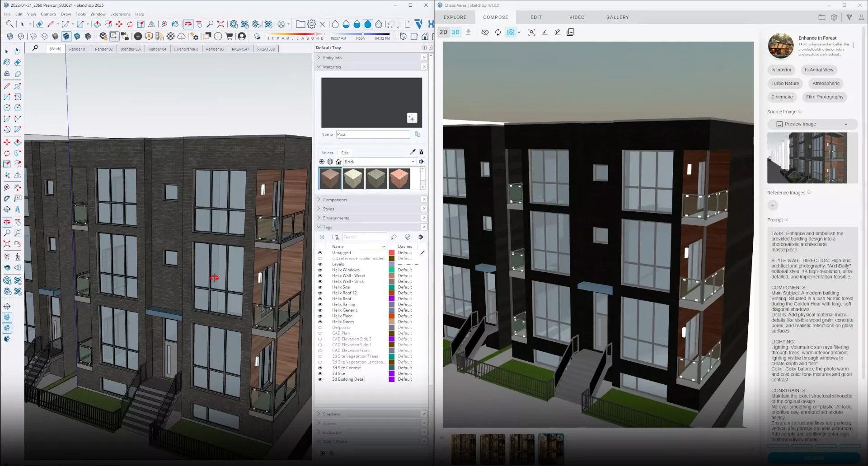This screenshot has height=466, width=868.
Task: Open the EXPLORE tab in Veras
Action: point(455,17)
